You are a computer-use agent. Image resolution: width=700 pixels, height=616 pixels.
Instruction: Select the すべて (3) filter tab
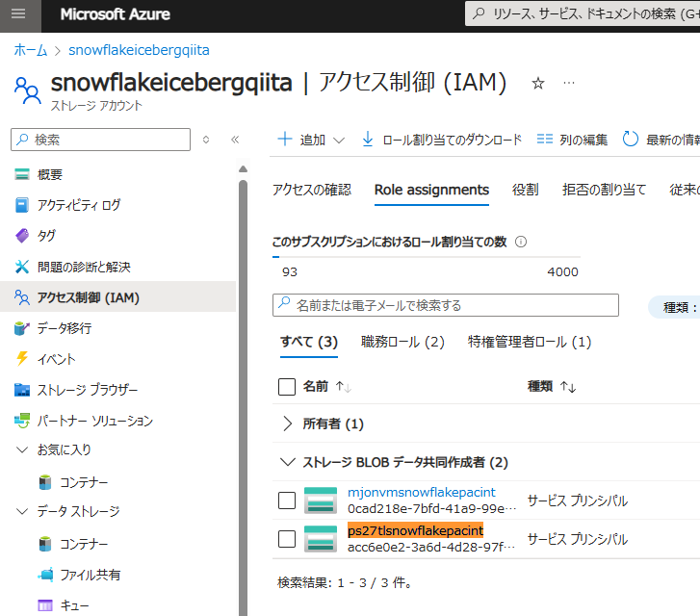coord(309,342)
